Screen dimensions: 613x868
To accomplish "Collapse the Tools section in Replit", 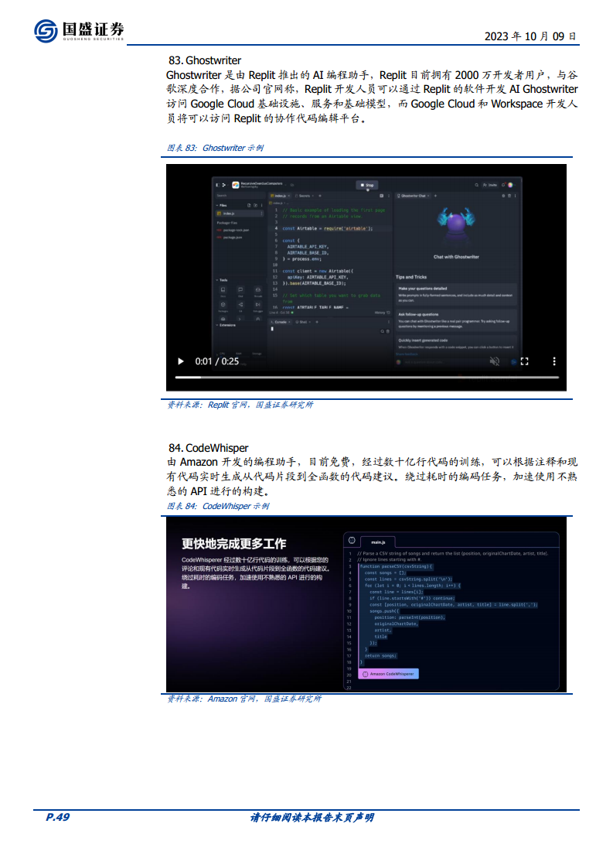I will [x=222, y=280].
